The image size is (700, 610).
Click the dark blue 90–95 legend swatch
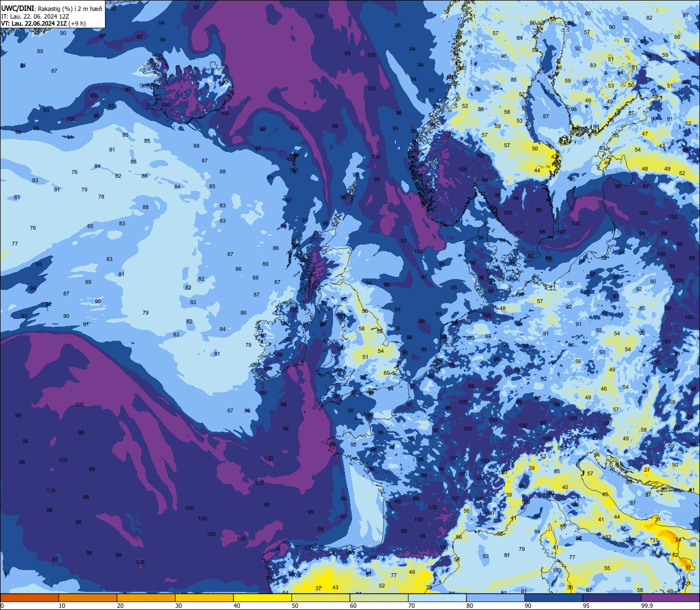pos(553,597)
